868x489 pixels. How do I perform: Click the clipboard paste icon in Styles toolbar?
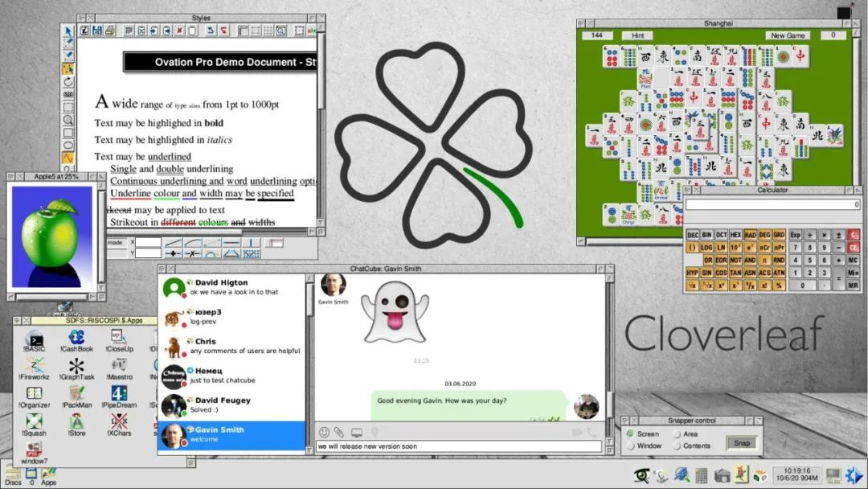pyautogui.click(x=191, y=31)
